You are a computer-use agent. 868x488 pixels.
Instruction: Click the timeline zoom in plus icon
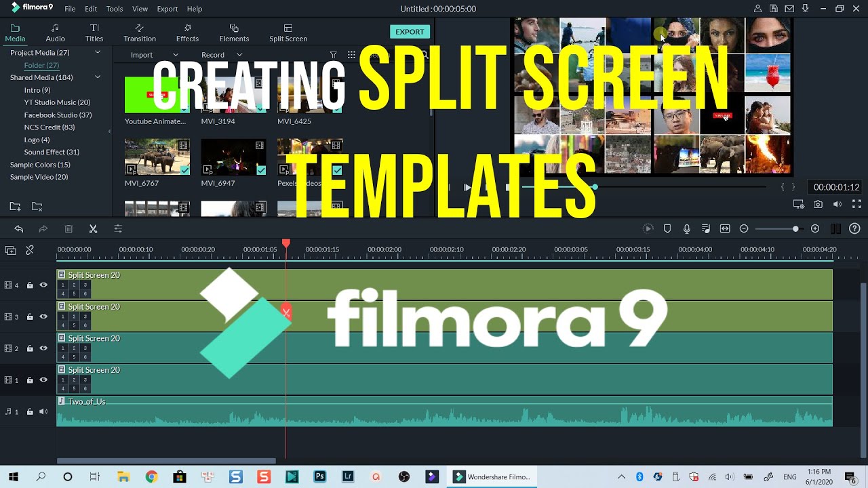[815, 229]
